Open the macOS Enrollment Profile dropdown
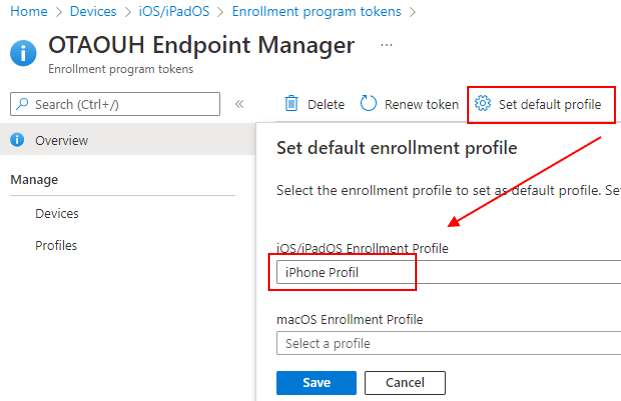Screen dimensions: 621x401 448,343
